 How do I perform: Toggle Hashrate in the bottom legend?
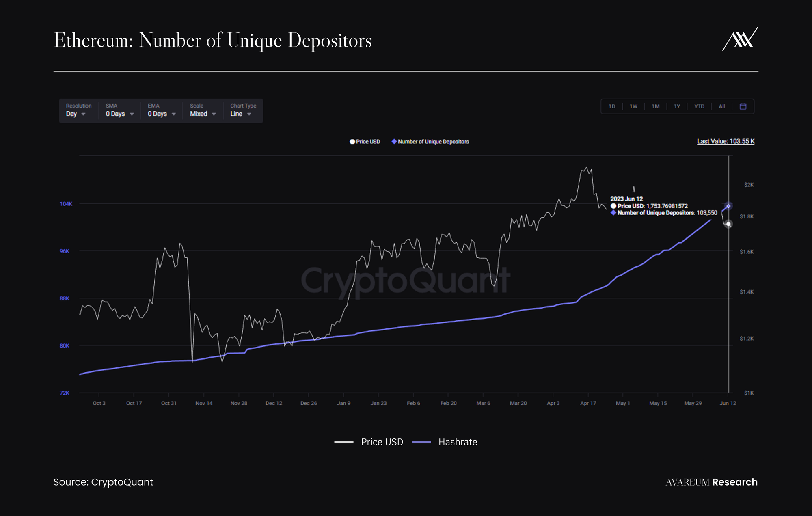tap(458, 442)
